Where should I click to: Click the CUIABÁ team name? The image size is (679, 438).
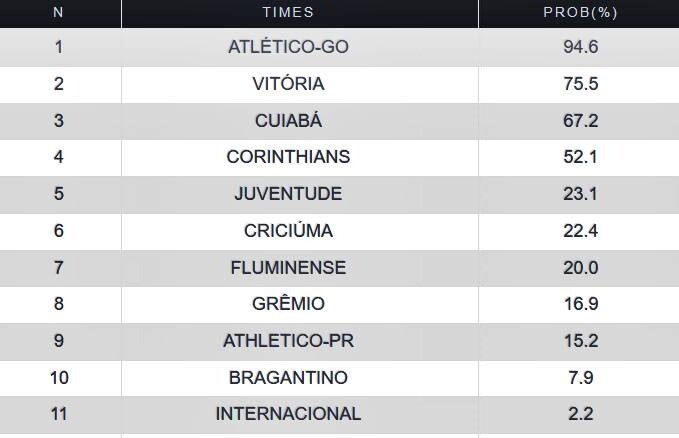click(x=288, y=121)
